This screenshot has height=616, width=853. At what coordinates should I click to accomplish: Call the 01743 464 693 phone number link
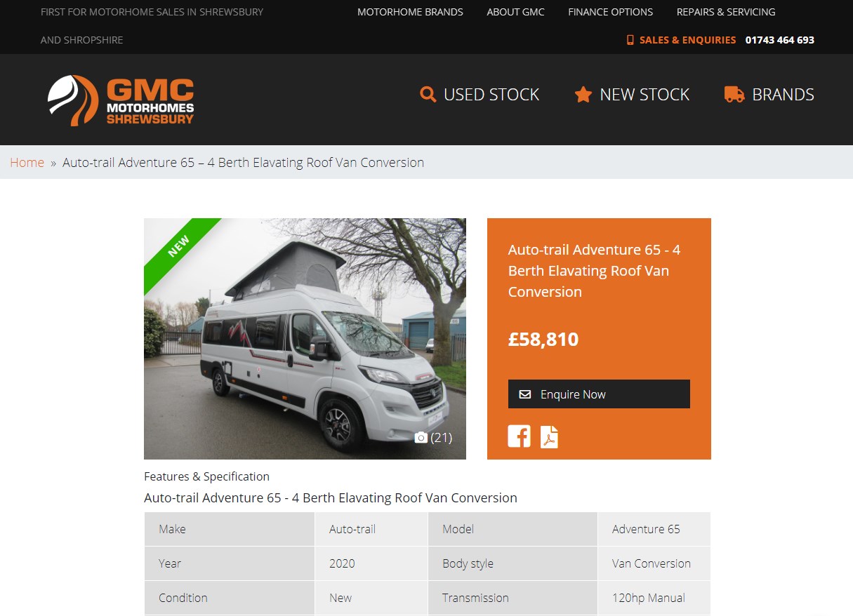(x=780, y=40)
